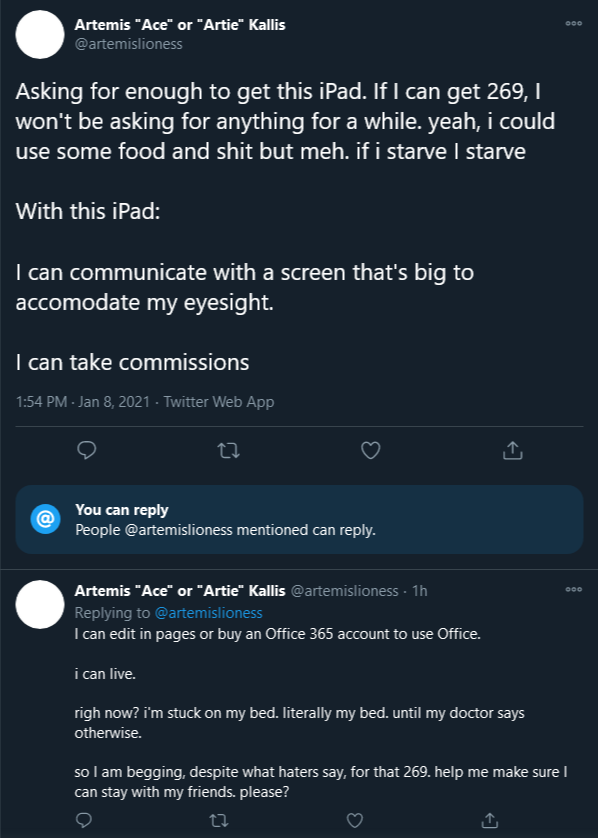Open the reply tweet author's avatar
The image size is (598, 838).
pos(40,604)
